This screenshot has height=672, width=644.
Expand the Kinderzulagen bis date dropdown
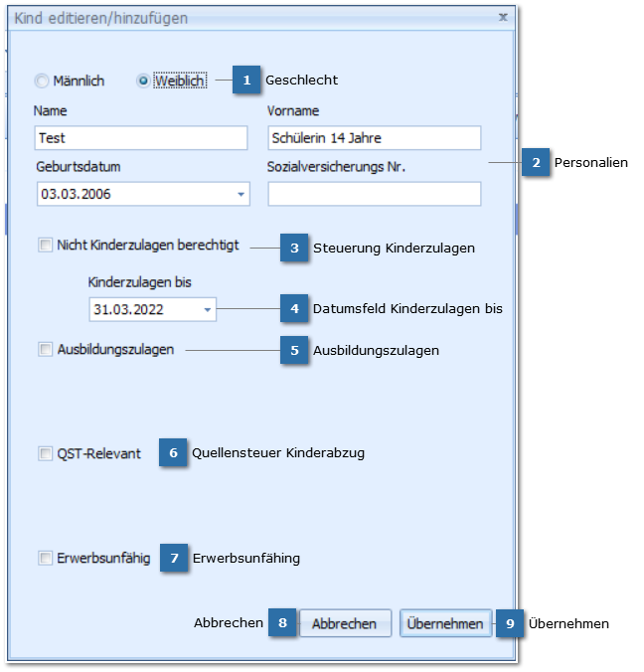coord(207,310)
